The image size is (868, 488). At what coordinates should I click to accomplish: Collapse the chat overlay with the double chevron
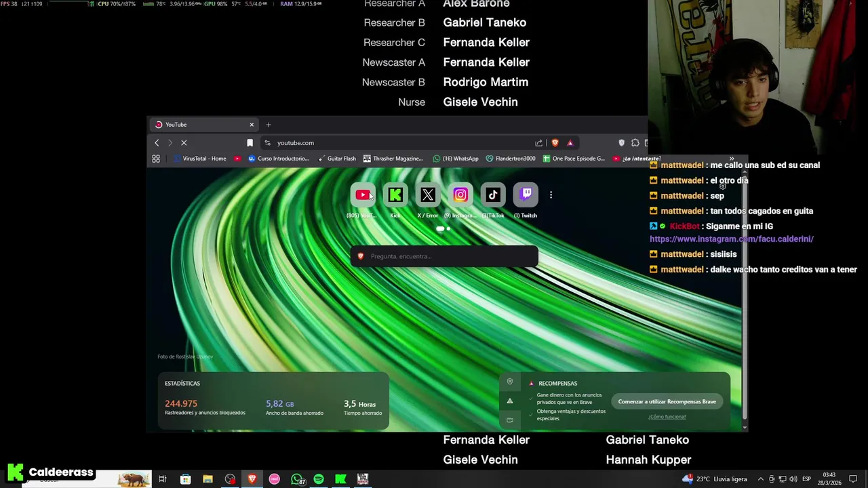tap(731, 159)
